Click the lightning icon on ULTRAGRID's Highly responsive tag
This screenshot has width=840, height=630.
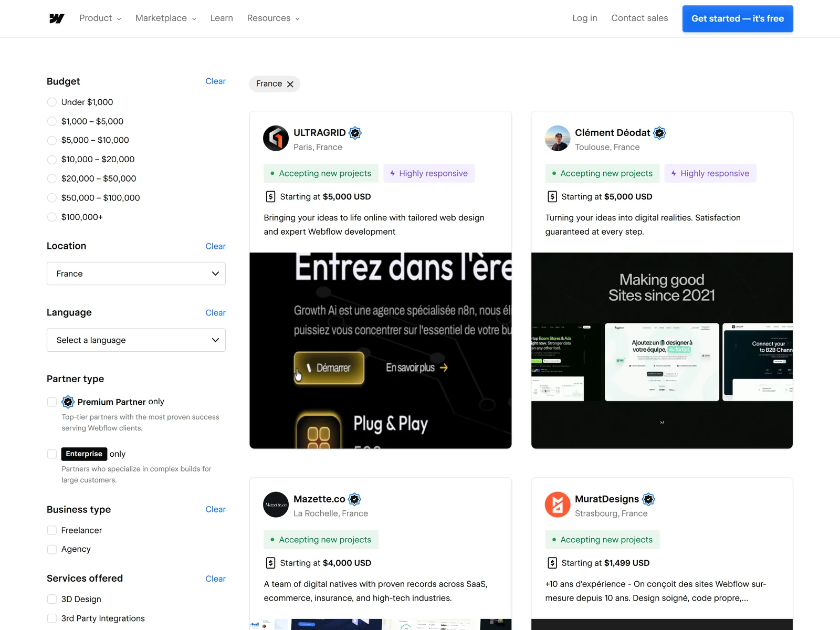pyautogui.click(x=392, y=173)
